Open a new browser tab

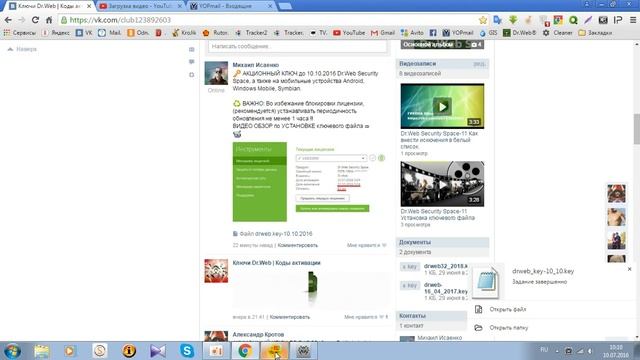click(285, 6)
